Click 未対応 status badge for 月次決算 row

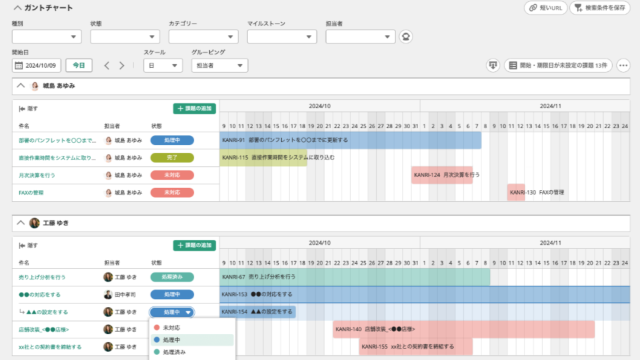(x=172, y=175)
